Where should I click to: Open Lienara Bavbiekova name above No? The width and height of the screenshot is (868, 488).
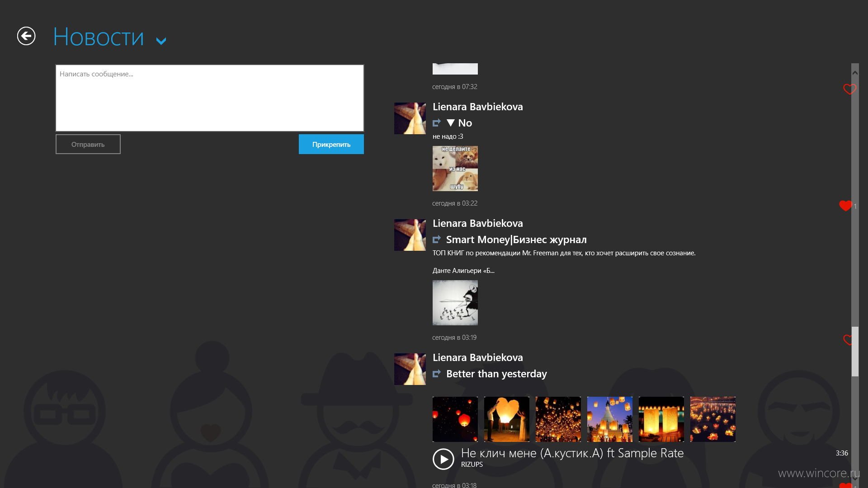477,107
